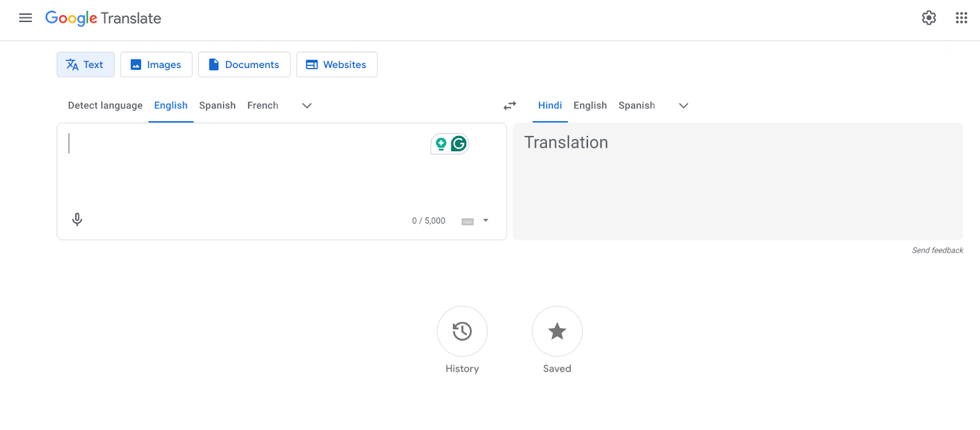Select French as source language
This screenshot has height=430, width=980.
(x=263, y=105)
